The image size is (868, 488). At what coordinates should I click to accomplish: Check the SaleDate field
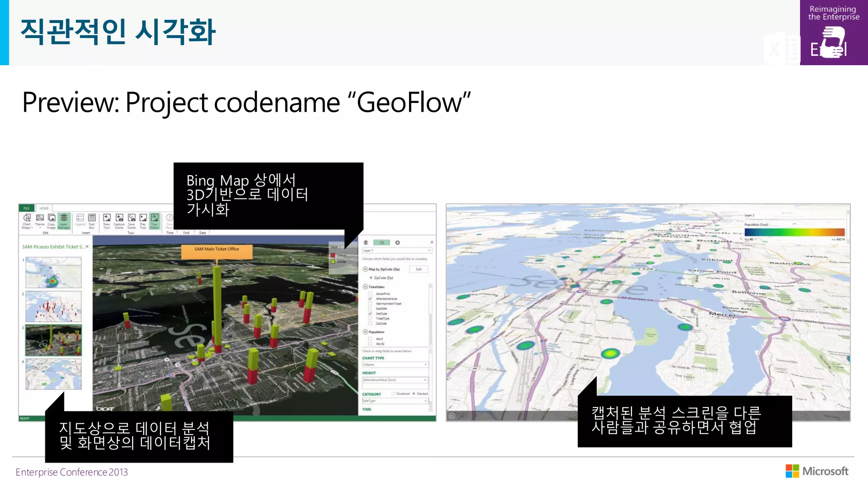[x=370, y=308]
